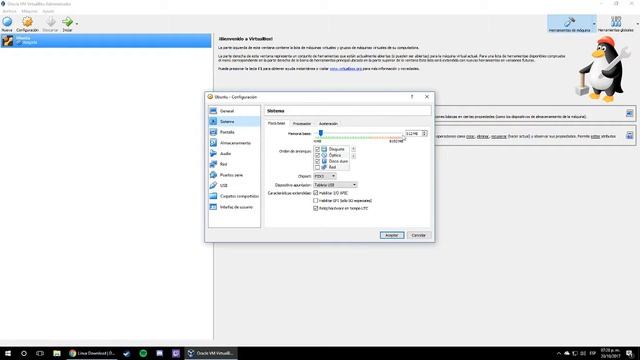The width and height of the screenshot is (640, 360).
Task: Open the Dispositivo apuntador dropdown
Action: point(335,185)
